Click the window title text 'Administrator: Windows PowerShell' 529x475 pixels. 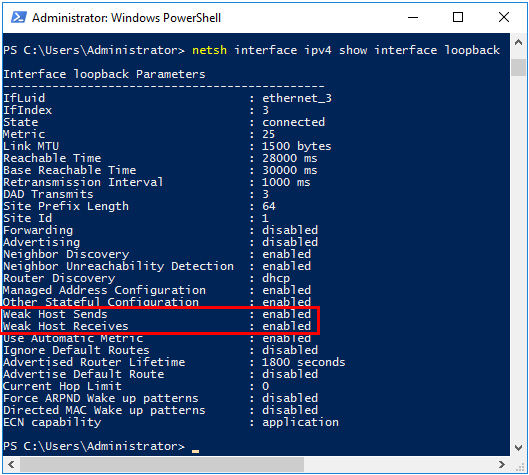tap(127, 18)
